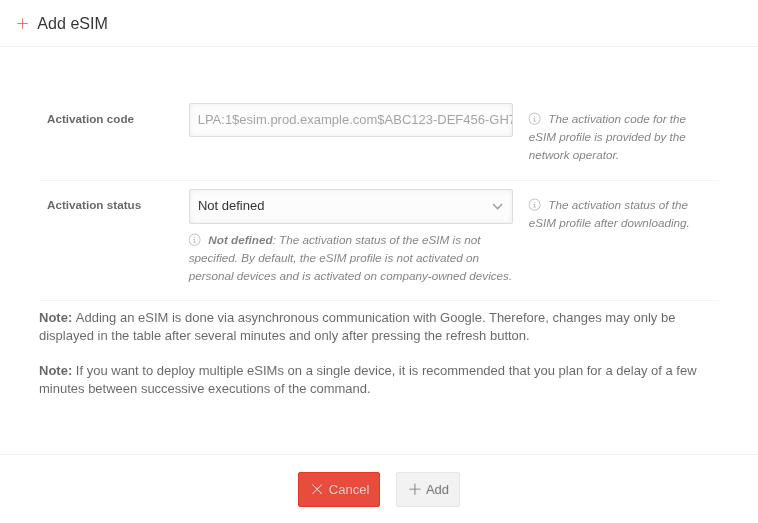
Task: Click the Activation code label
Action: [x=90, y=119]
